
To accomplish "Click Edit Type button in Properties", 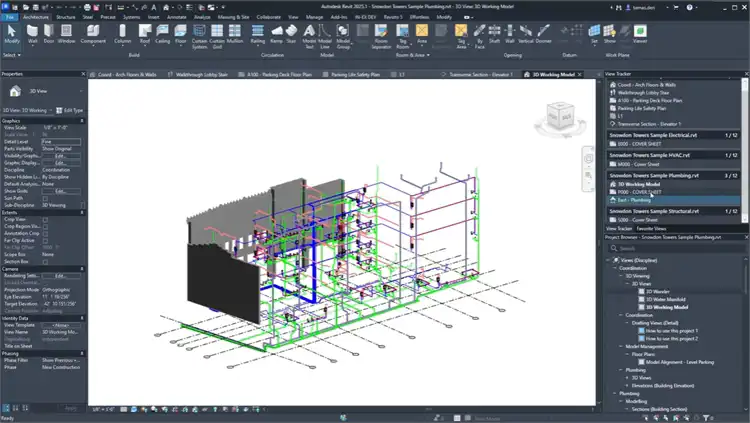I will (70, 111).
